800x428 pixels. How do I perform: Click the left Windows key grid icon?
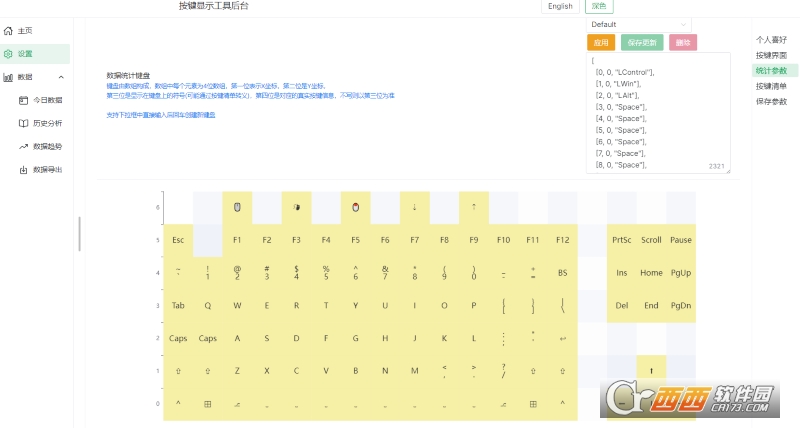coord(208,404)
